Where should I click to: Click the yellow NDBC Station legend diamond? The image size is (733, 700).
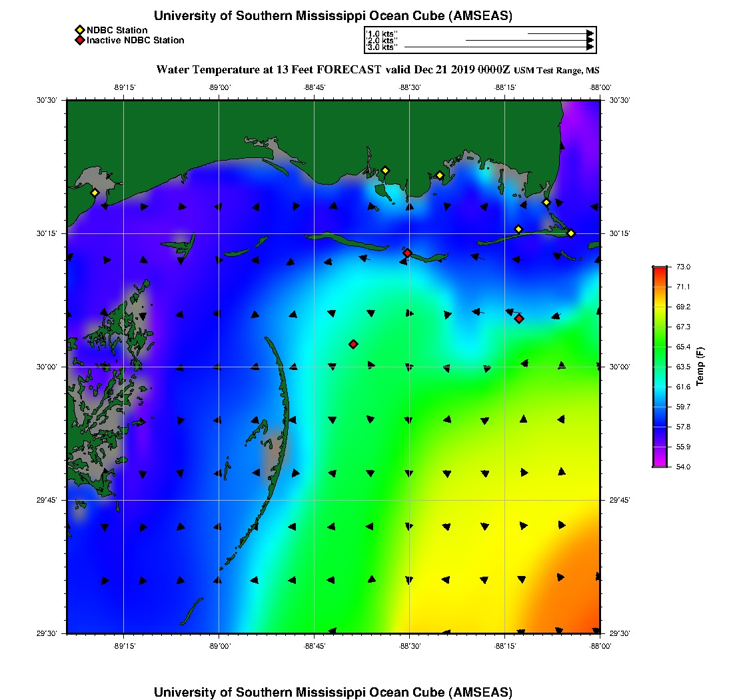(79, 30)
